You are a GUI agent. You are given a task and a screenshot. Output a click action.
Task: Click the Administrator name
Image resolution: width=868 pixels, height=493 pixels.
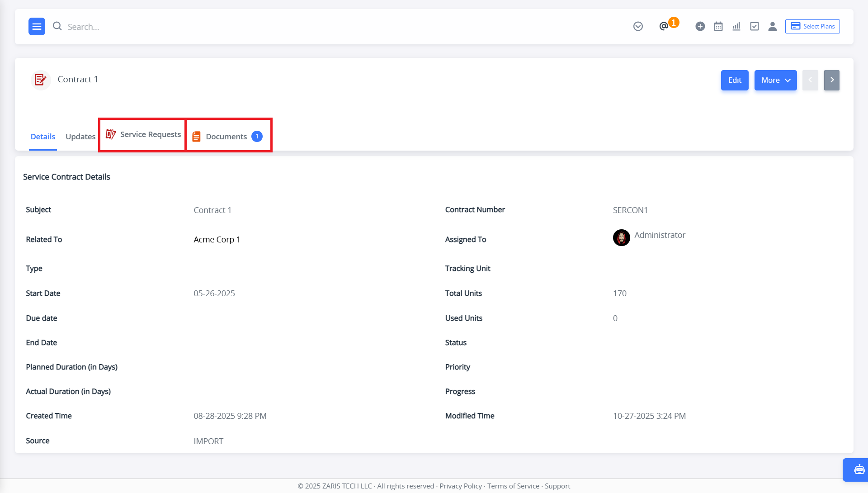pos(660,235)
